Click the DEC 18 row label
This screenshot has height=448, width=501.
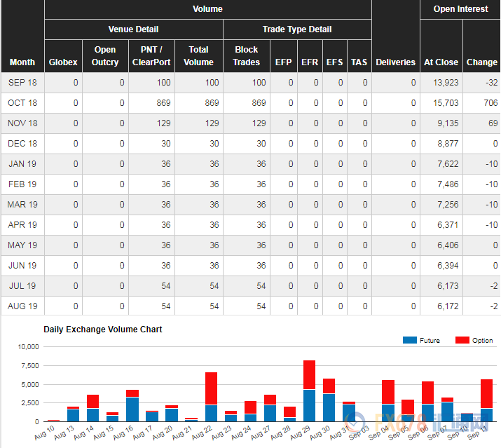[23, 144]
